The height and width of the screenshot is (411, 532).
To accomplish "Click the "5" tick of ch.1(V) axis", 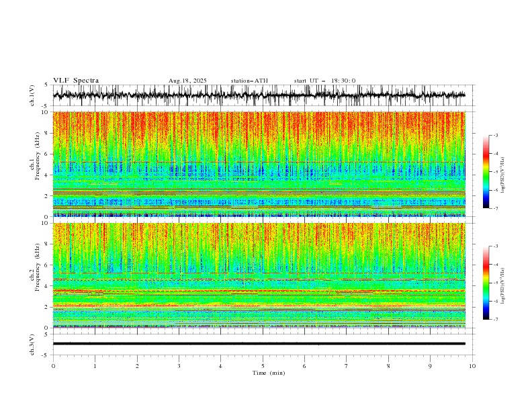I will click(47, 85).
